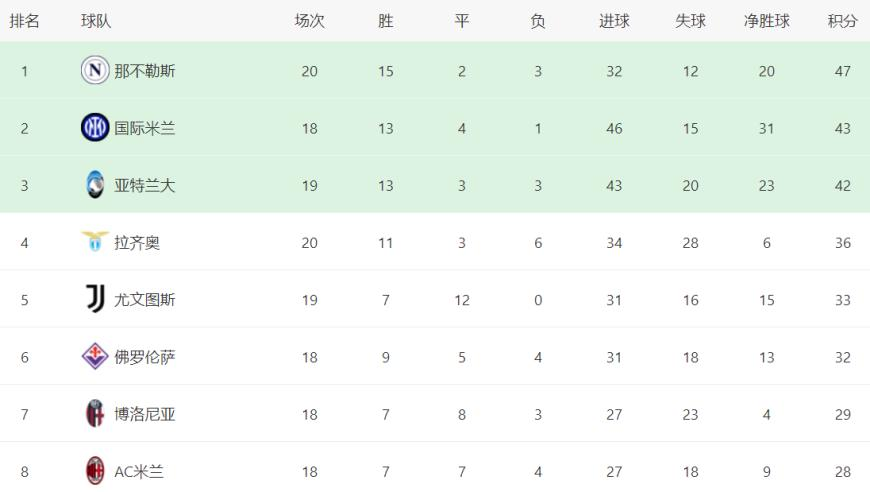The width and height of the screenshot is (870, 492).
Task: Select the 亚特兰大 team name
Action: tap(145, 185)
